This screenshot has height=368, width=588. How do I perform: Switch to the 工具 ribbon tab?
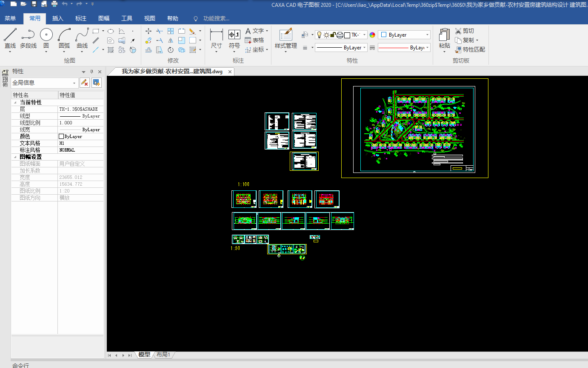pyautogui.click(x=127, y=18)
